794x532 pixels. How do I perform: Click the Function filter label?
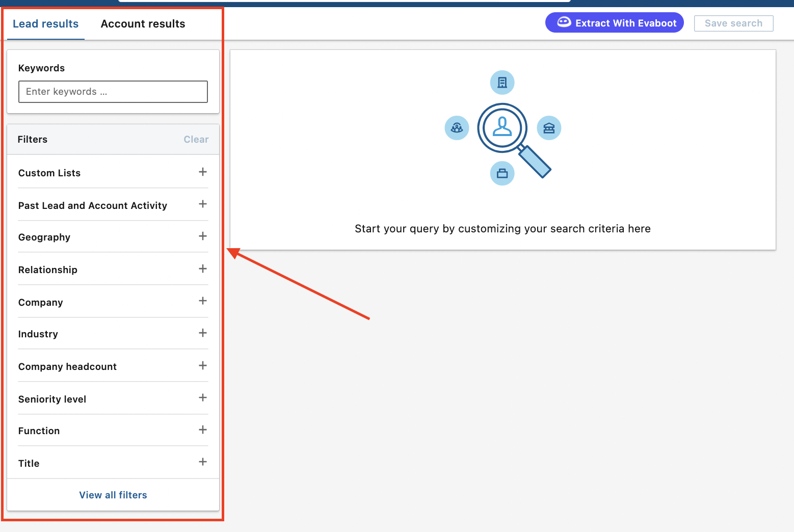39,431
